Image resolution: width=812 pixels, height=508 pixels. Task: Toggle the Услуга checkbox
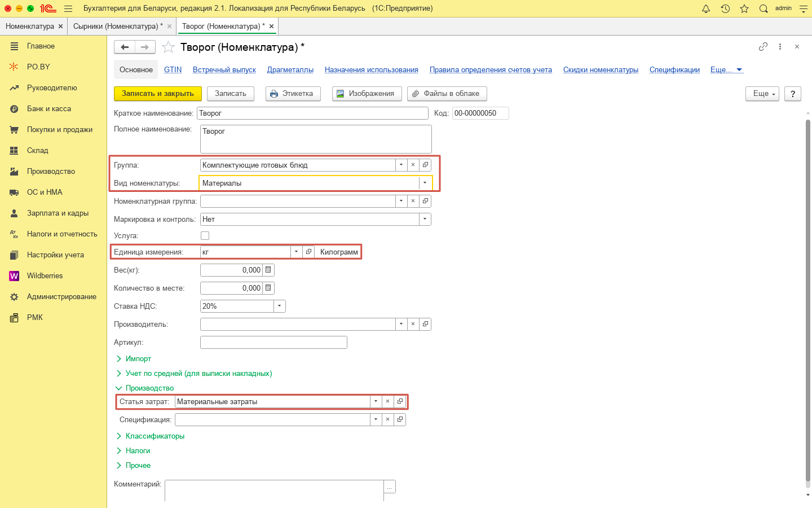pyautogui.click(x=205, y=236)
